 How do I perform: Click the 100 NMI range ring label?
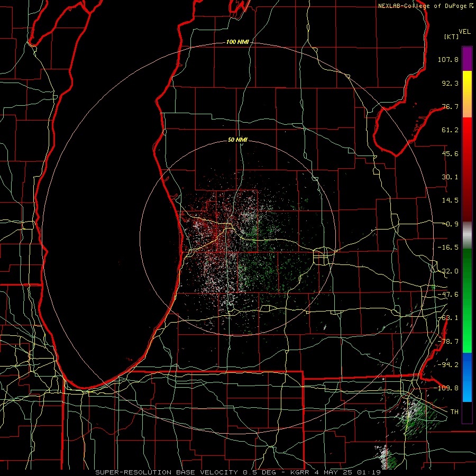237,42
